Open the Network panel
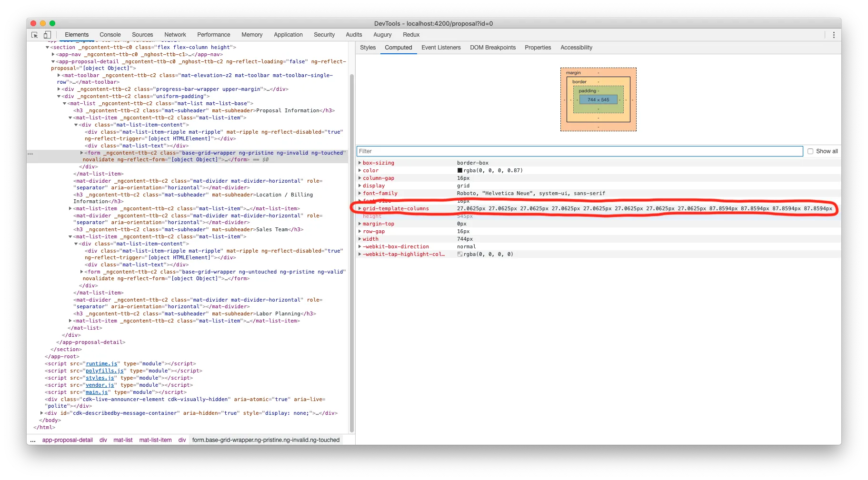Viewport: 868px width, 480px height. (x=175, y=35)
